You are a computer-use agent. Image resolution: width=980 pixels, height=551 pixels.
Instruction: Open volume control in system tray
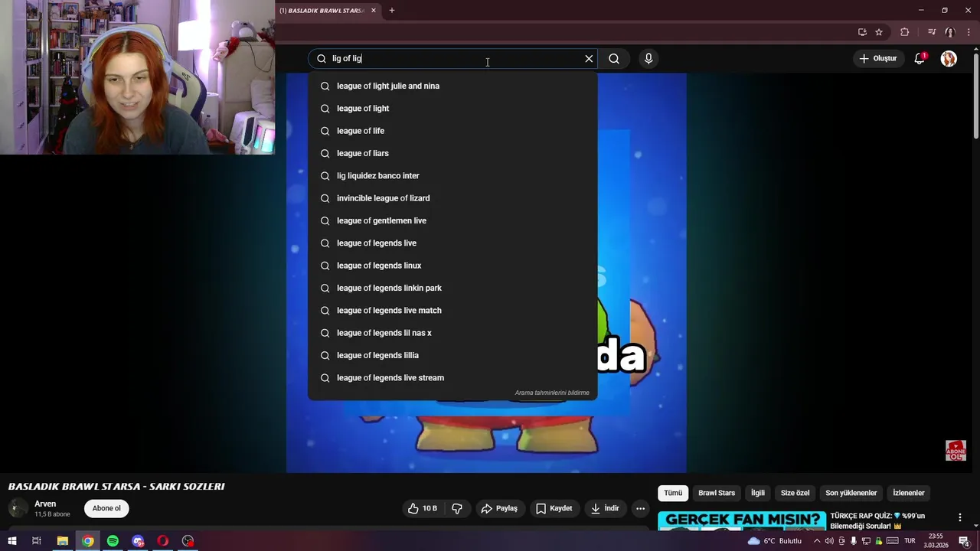tap(829, 541)
